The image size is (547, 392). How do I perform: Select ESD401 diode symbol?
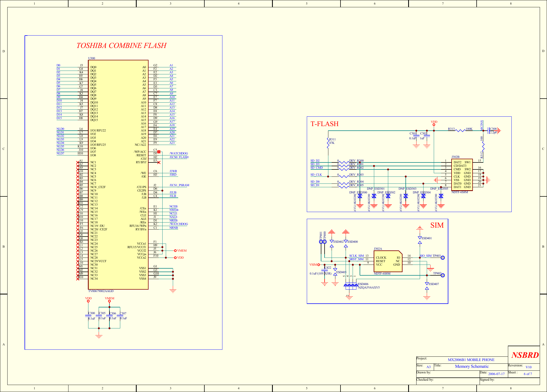coord(420,238)
